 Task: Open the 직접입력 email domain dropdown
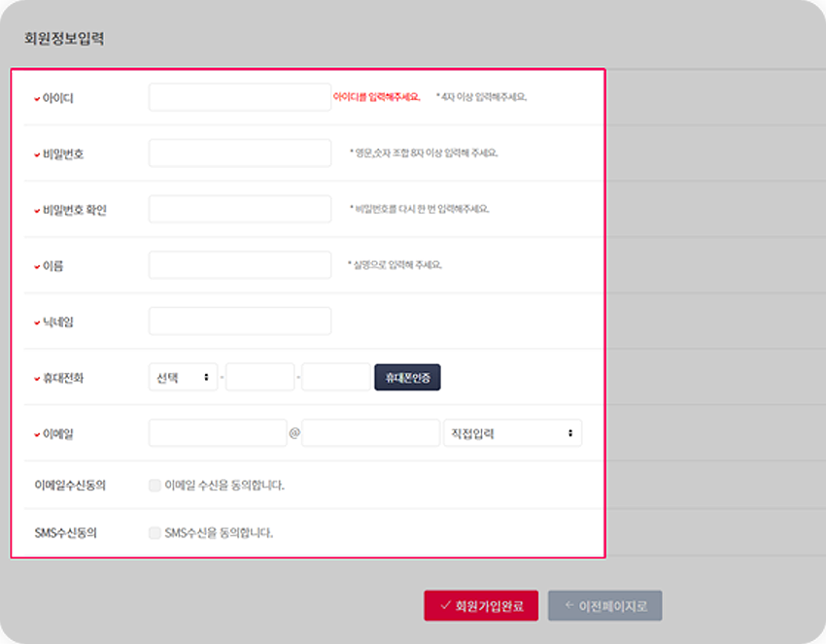click(513, 432)
